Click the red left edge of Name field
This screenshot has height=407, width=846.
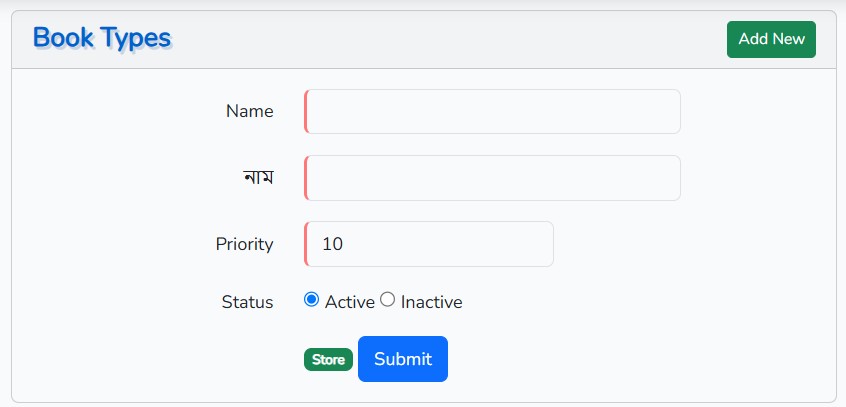point(305,111)
